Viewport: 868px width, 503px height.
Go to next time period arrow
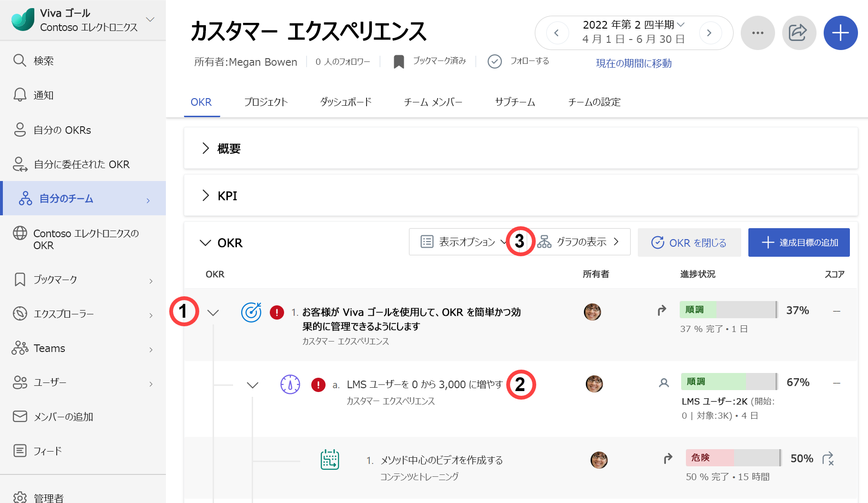[x=710, y=33]
